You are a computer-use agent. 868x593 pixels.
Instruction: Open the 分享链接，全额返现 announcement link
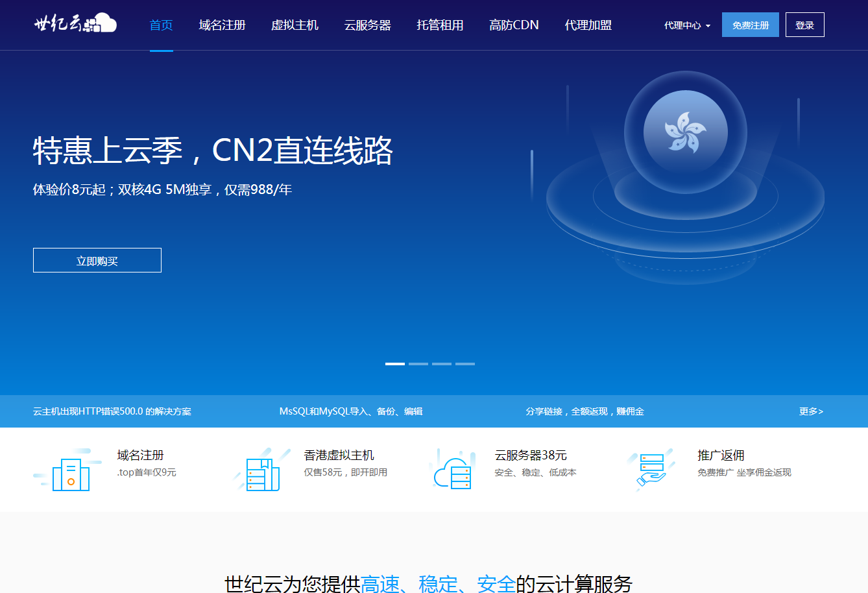tap(585, 411)
